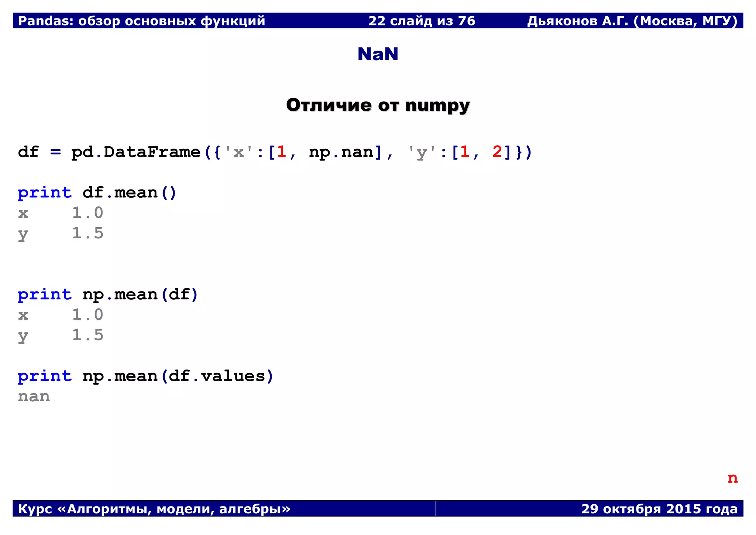Click 'x 1.0' output below np.mean(df)
This screenshot has height=535, width=756.
pyautogui.click(x=61, y=315)
